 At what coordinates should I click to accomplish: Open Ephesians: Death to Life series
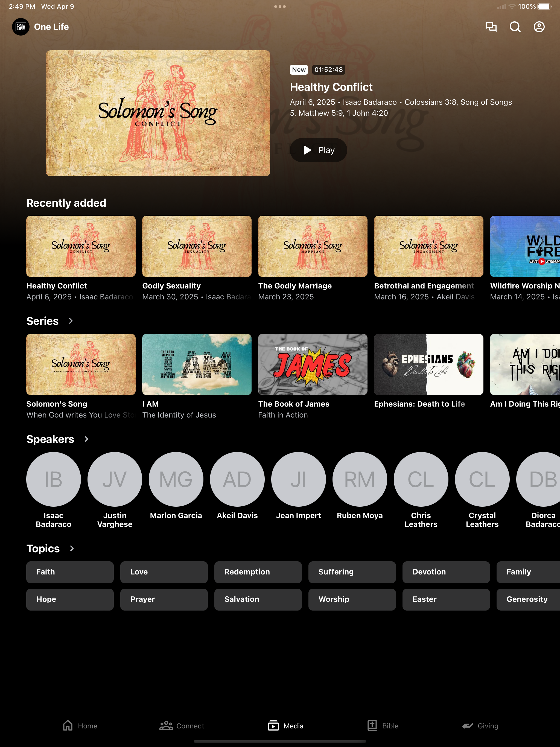point(428,364)
